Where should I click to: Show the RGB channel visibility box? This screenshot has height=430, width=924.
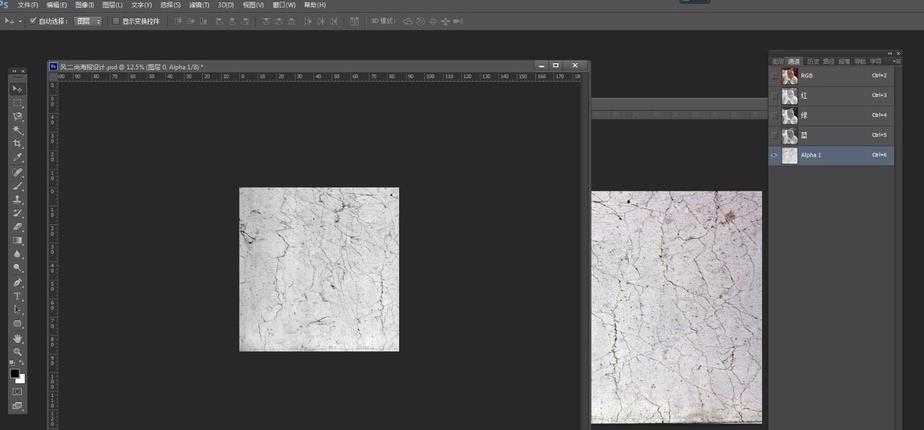775,75
